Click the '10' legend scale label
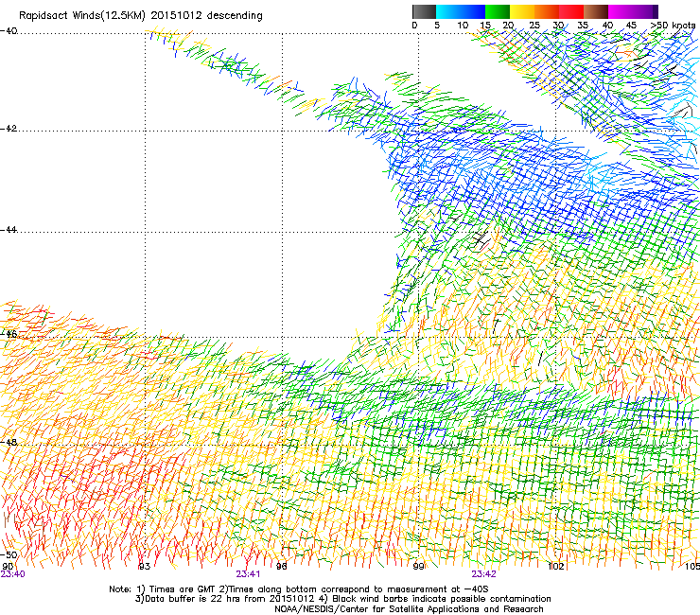Image resolution: width=700 pixels, height=615 pixels. 463,26
